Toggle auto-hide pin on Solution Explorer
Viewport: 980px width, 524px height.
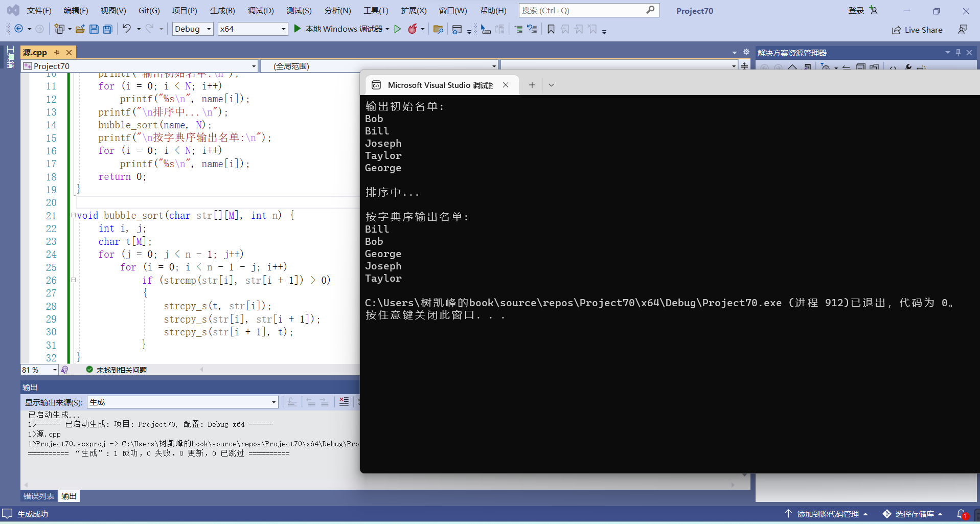[x=958, y=52]
